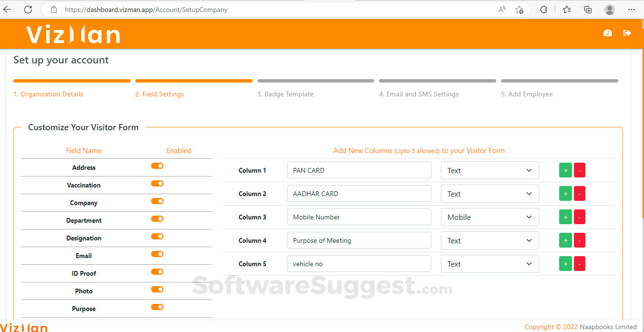644x332 pixels.
Task: Click the green plus button for Column 3
Action: (565, 217)
